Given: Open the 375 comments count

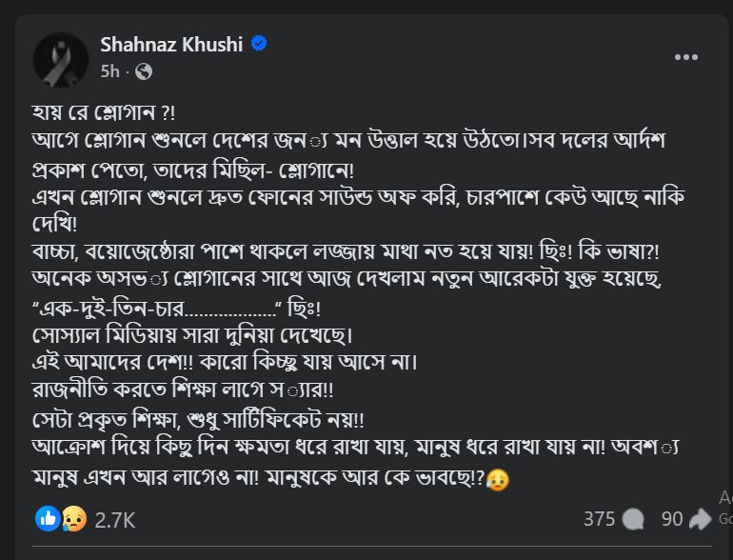Looking at the screenshot, I should coord(599,519).
